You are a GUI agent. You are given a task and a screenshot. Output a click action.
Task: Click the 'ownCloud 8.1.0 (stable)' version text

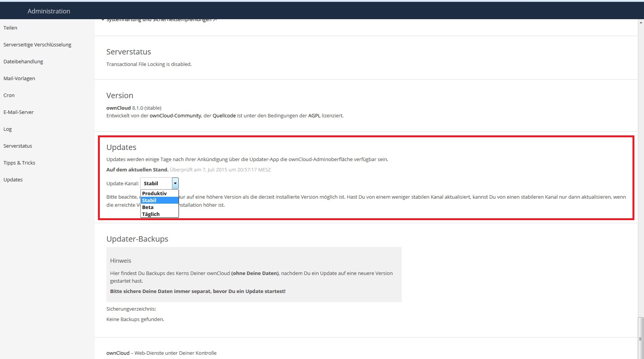(134, 108)
